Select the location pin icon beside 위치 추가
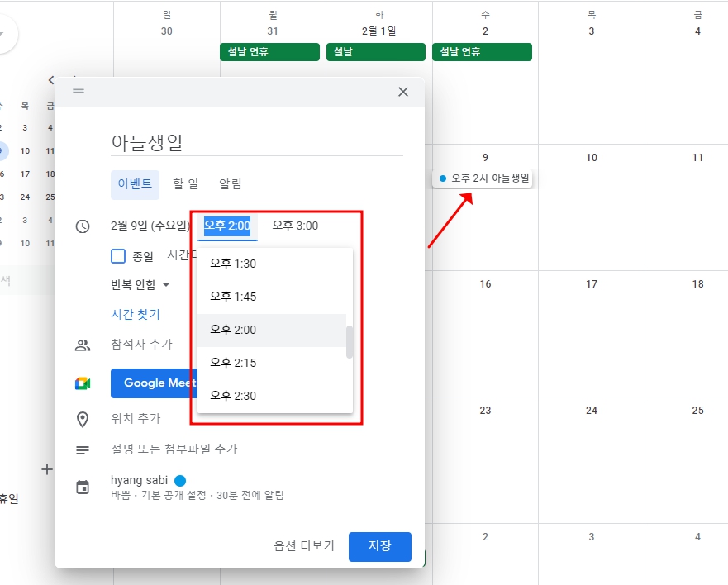Screen dimensions: 728x585 click(83, 419)
